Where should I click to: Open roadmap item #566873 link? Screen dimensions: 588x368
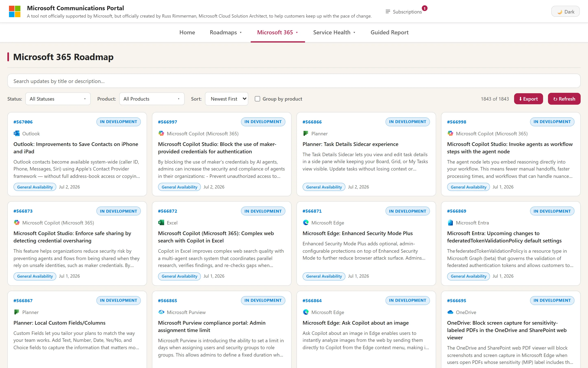tap(23, 211)
